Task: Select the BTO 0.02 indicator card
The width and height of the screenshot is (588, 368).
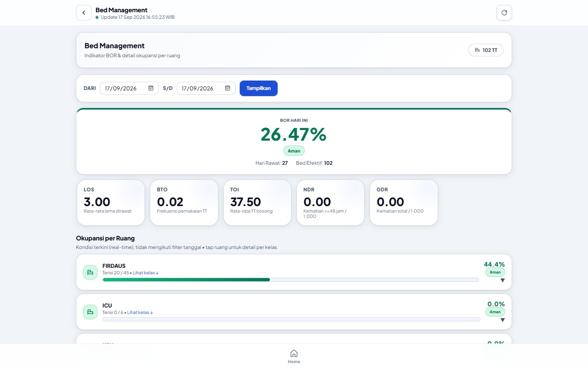Action: pyautogui.click(x=184, y=202)
